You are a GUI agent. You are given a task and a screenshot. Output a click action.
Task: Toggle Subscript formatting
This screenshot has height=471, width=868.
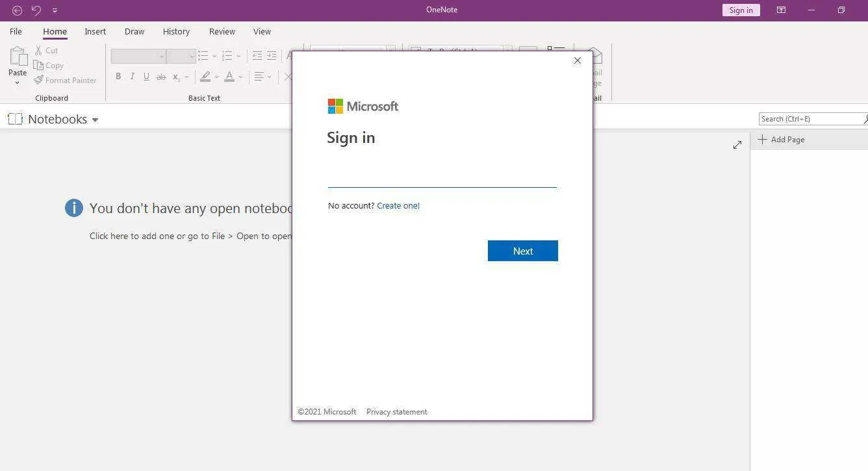click(x=176, y=77)
